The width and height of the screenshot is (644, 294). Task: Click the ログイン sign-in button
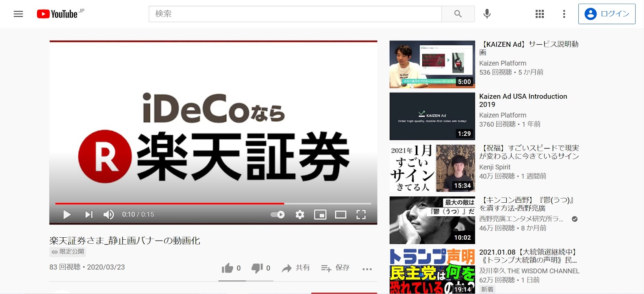(607, 14)
